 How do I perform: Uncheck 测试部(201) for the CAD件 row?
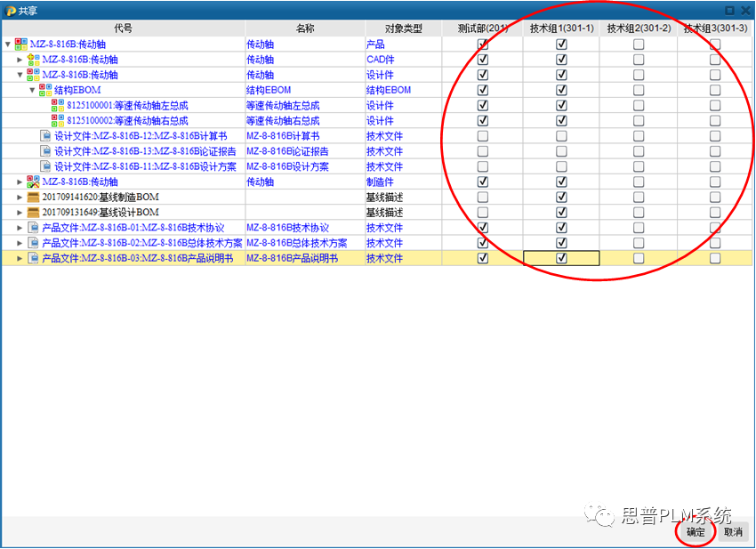[483, 59]
